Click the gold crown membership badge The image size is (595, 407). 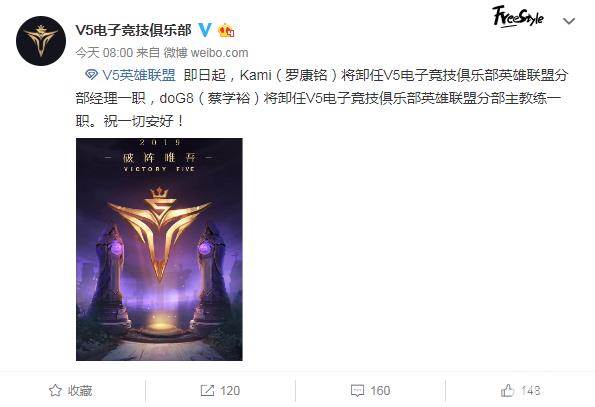pyautogui.click(x=226, y=30)
